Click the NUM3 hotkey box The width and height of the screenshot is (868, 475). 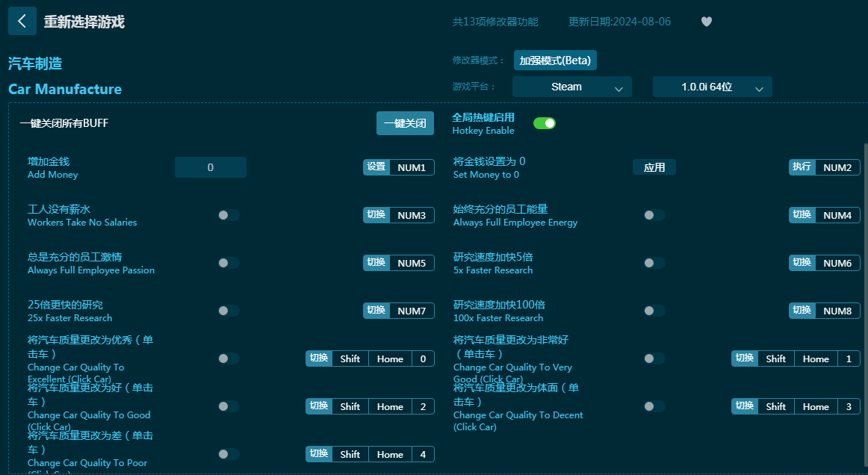pos(412,215)
